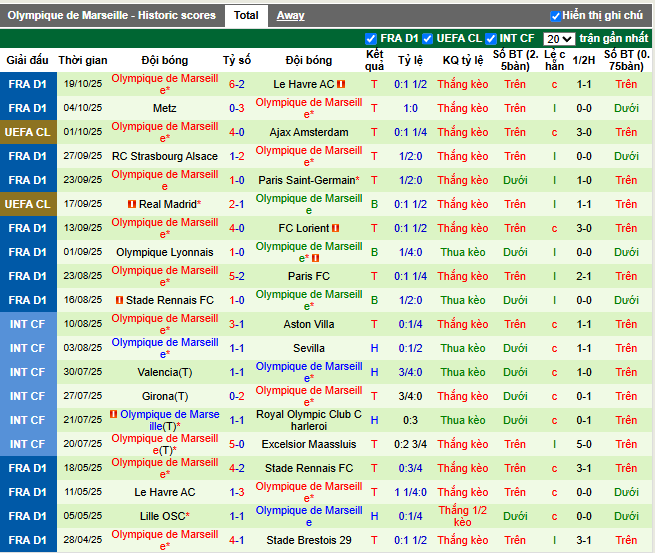Toggle the UEFA CL filter checkbox
Screen dimensions: 655x553
(428, 39)
